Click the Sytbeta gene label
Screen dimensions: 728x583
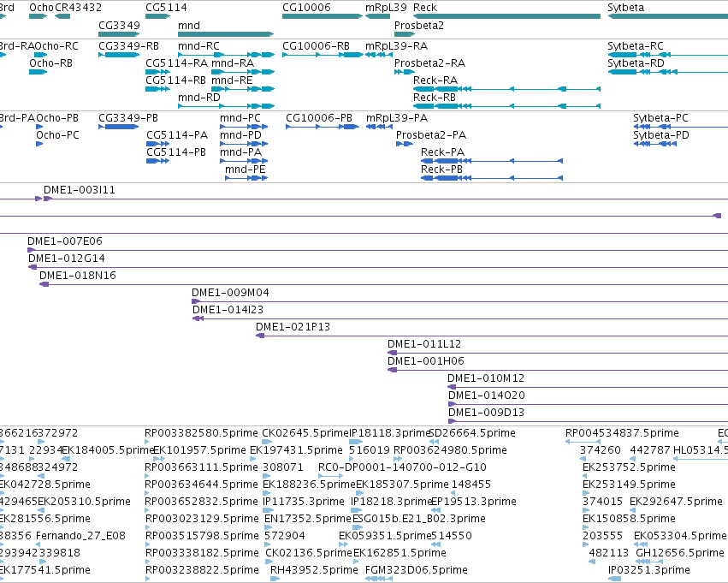625,8
